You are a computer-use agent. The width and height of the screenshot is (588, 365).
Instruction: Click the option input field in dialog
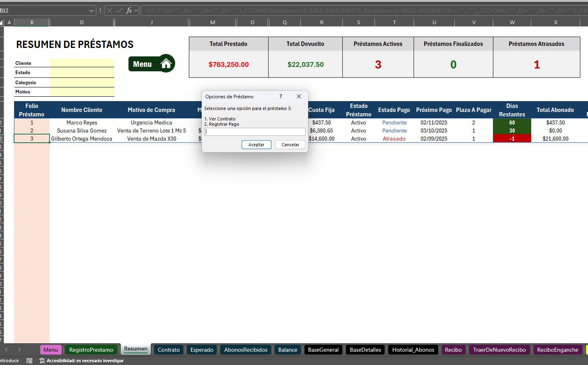tap(255, 132)
